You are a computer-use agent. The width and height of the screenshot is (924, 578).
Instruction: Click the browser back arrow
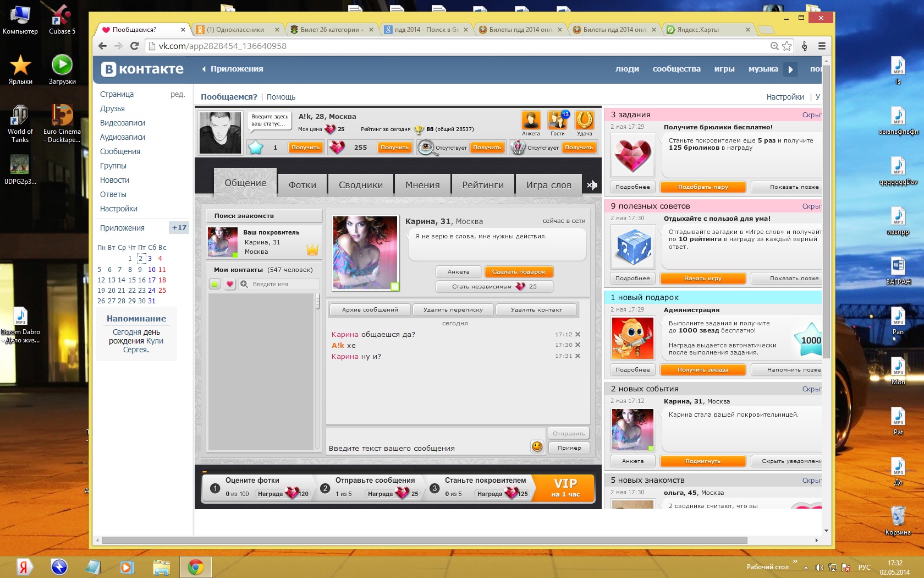(102, 46)
